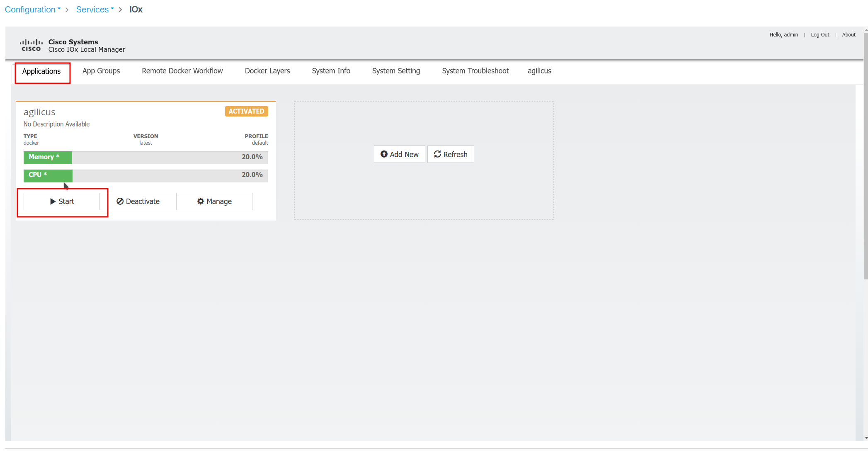Expand the Configuration breadcrumb dropdown
The image size is (868, 461).
(33, 10)
